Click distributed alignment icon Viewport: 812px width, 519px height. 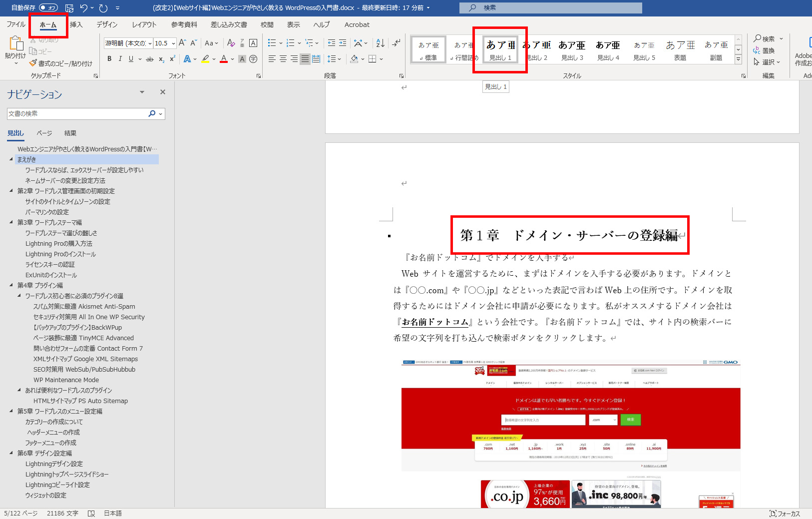coord(316,59)
